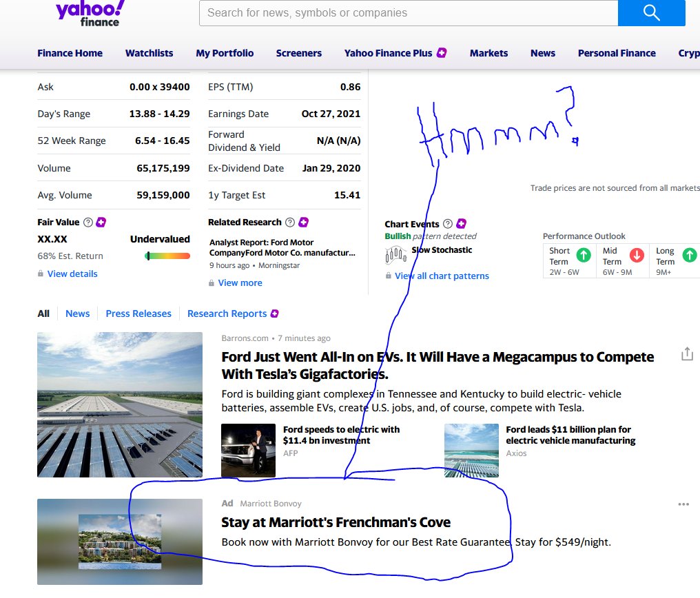Open My Portfolio

point(225,53)
